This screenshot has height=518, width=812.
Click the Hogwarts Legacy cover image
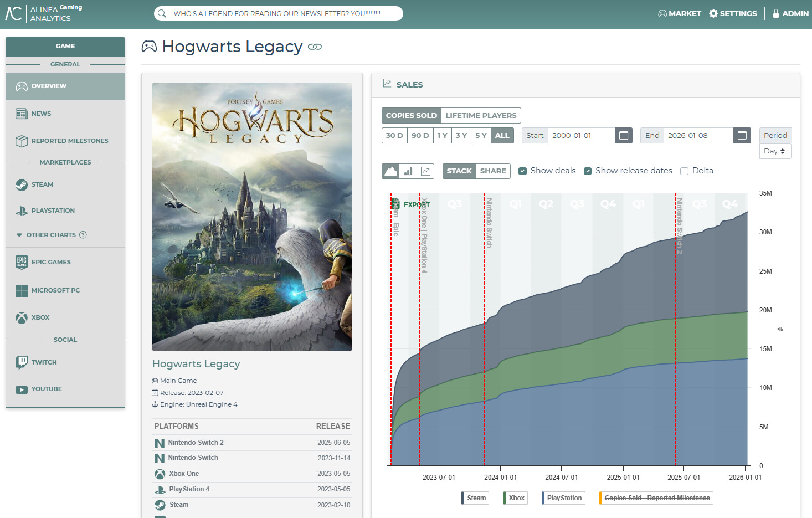click(252, 217)
